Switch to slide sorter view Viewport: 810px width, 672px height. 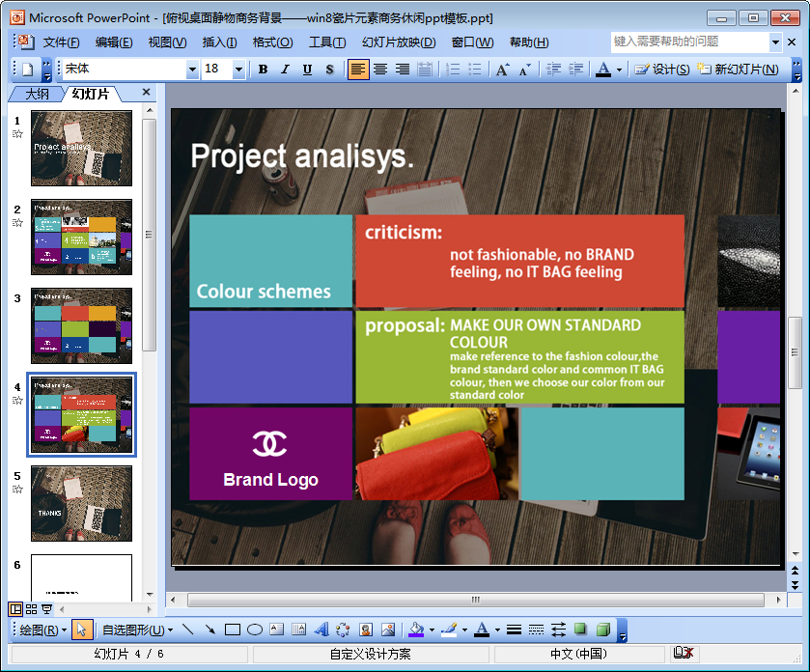coord(32,609)
